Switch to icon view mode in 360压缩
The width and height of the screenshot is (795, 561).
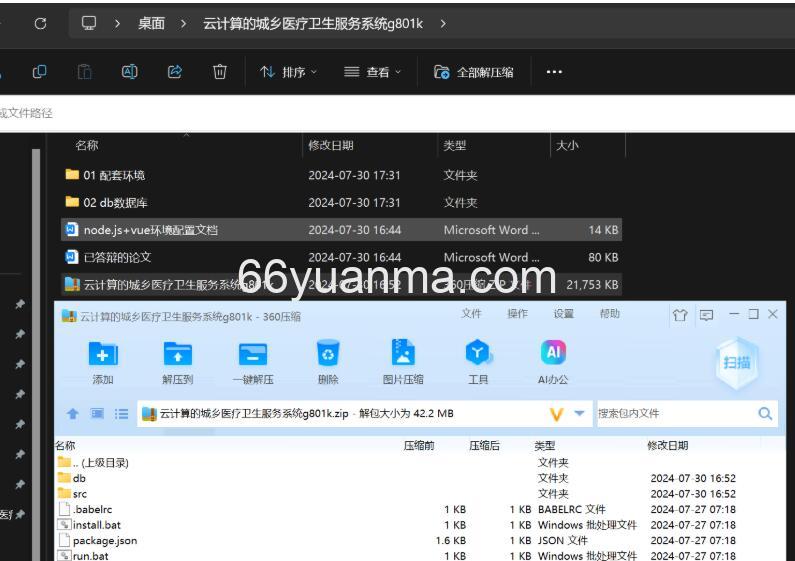pos(97,414)
